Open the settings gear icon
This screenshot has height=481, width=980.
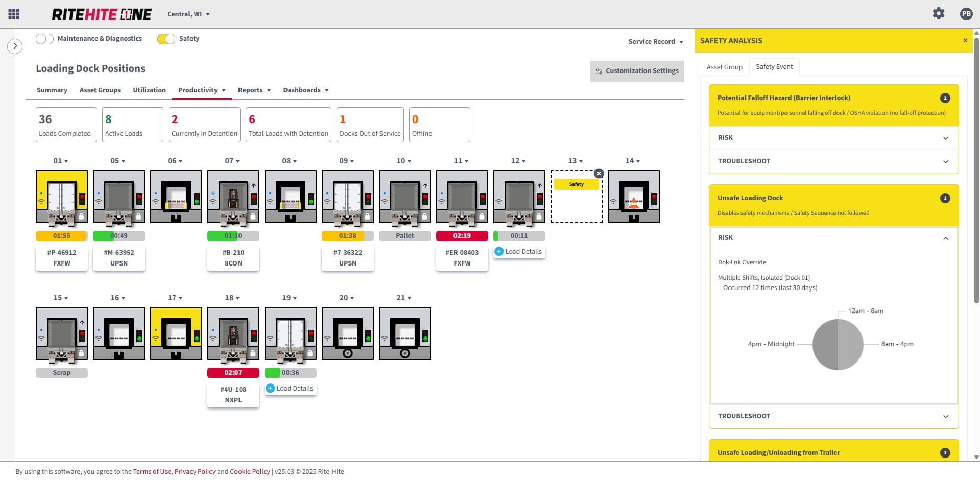938,14
